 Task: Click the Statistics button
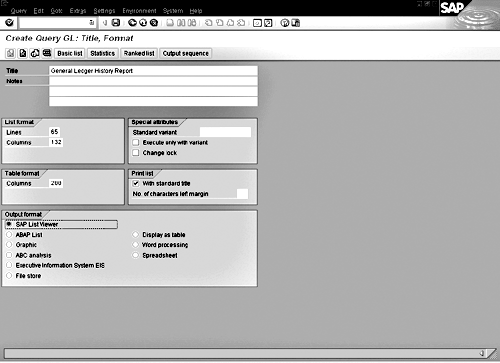[102, 53]
